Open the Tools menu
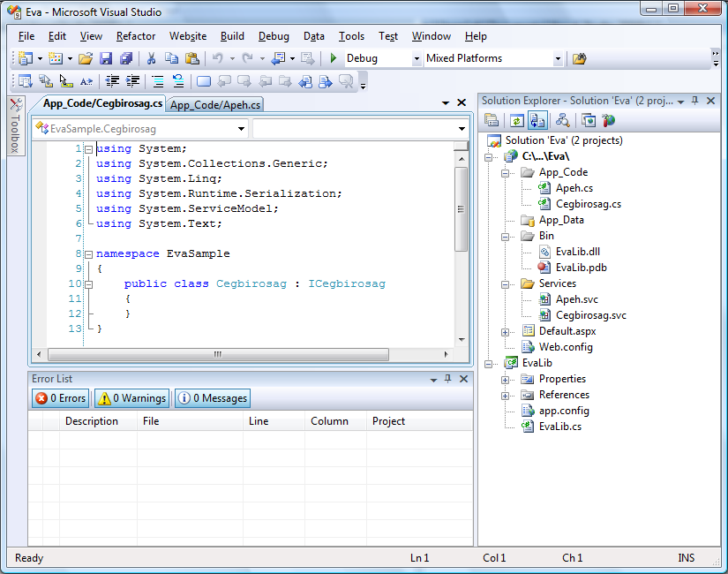This screenshot has height=574, width=728. (x=351, y=36)
